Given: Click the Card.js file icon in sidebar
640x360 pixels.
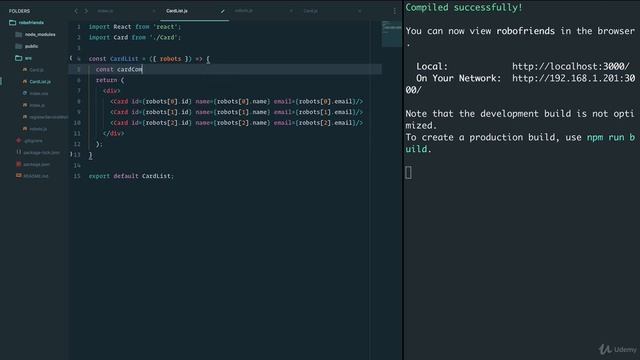Looking at the screenshot, I should tap(25, 70).
